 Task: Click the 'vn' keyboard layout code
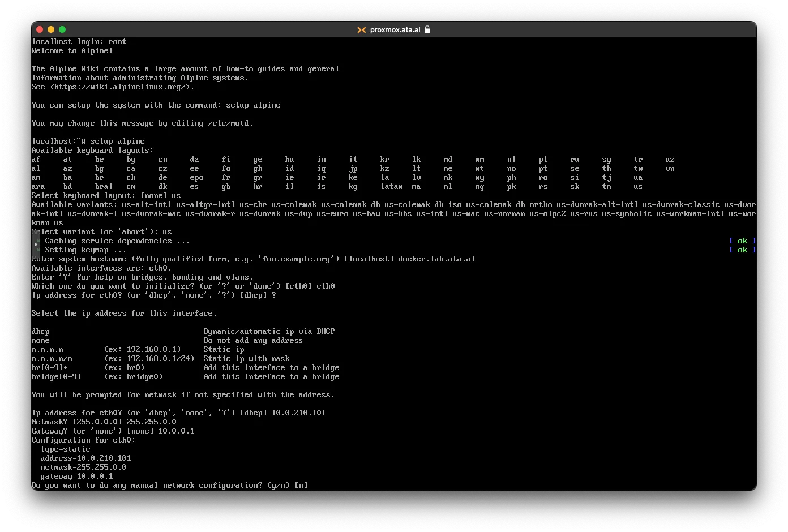click(670, 169)
